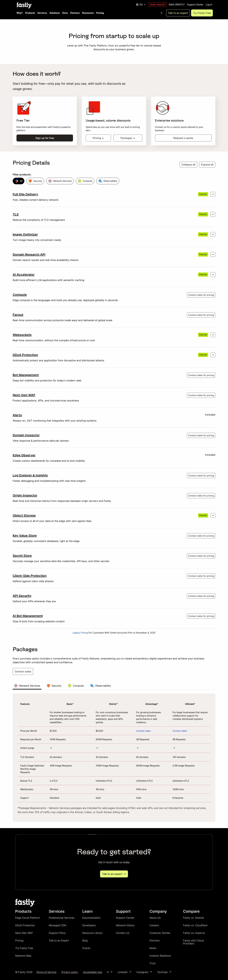This screenshot has height=980, width=228.
Task: Click the red squares usage-based illustration
Action: 93,108
